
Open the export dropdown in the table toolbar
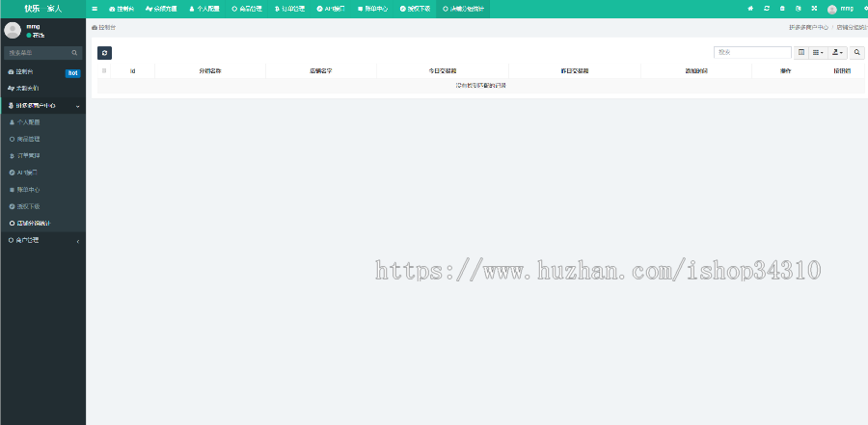coord(837,53)
